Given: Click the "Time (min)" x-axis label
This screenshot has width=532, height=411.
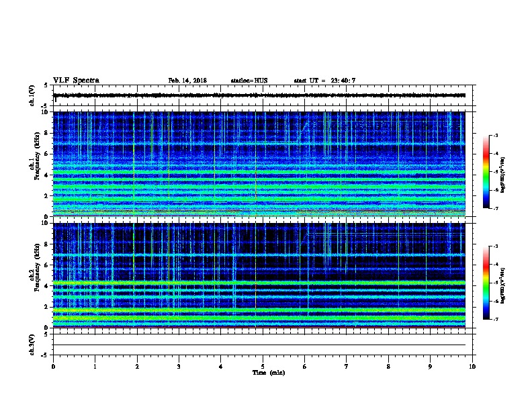Looking at the screenshot, I should pos(269,373).
